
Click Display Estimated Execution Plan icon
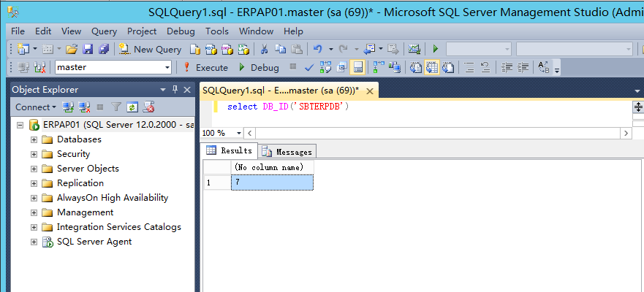[325, 67]
